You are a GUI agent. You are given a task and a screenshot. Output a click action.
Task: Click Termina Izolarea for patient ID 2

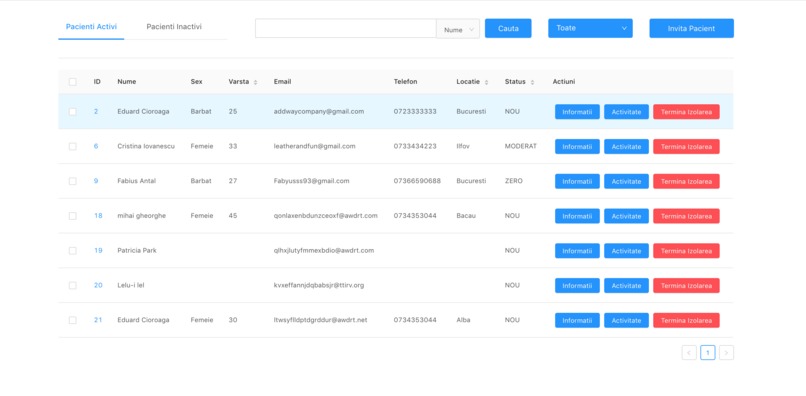point(686,112)
